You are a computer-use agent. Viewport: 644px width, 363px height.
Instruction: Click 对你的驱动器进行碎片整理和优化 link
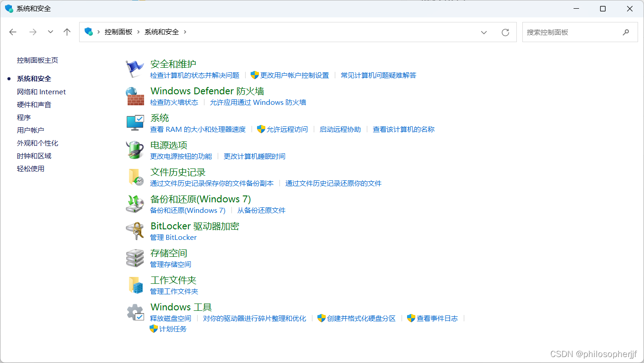(x=255, y=318)
